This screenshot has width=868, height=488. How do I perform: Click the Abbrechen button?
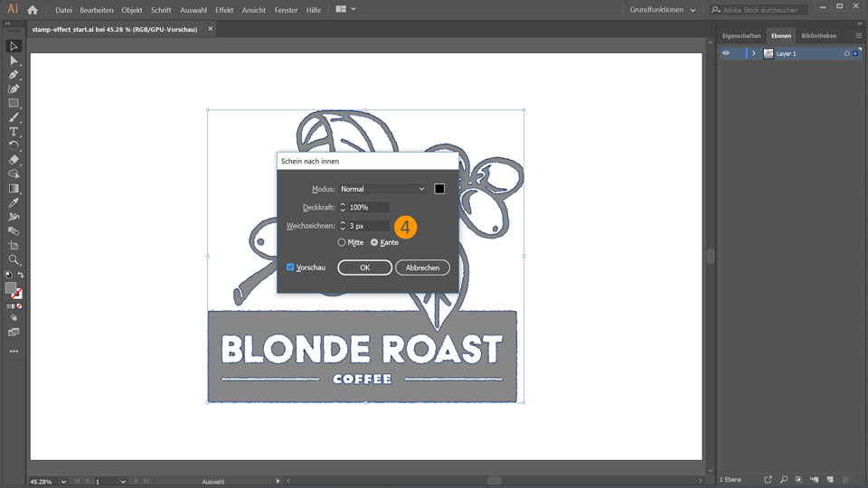pyautogui.click(x=422, y=267)
